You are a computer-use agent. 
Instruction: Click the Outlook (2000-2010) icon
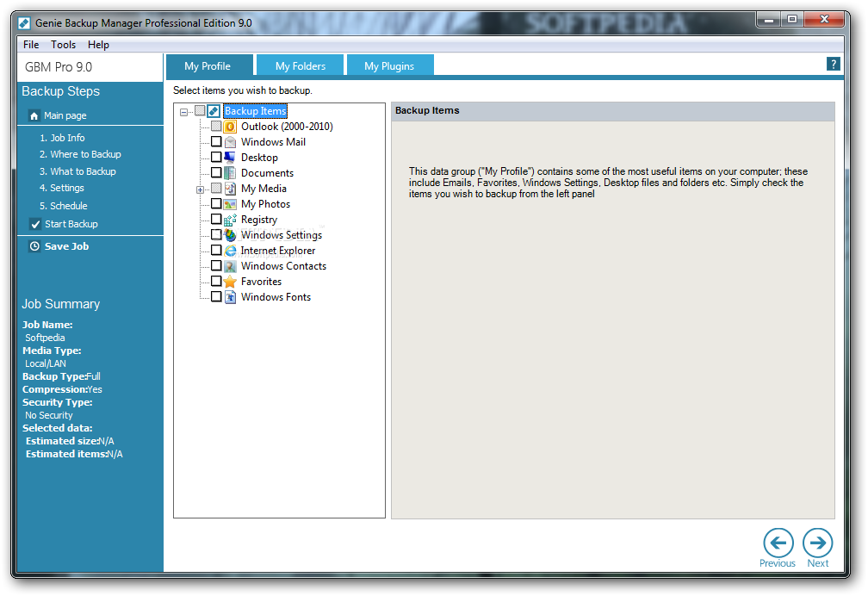[x=230, y=127]
